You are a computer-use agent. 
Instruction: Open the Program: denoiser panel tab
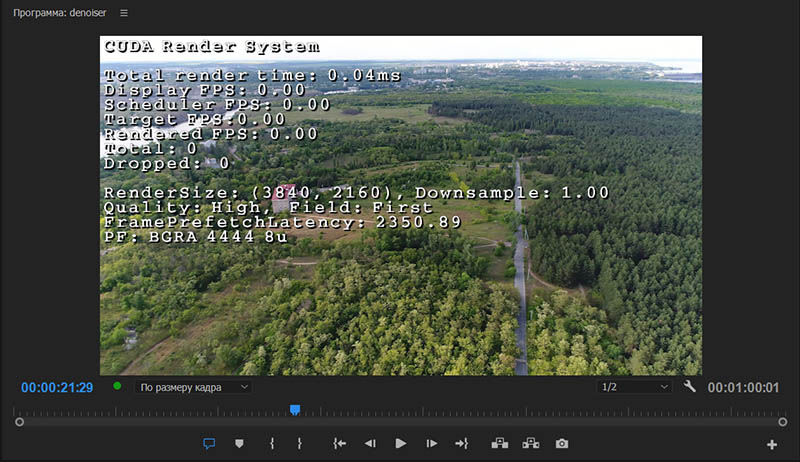point(60,13)
